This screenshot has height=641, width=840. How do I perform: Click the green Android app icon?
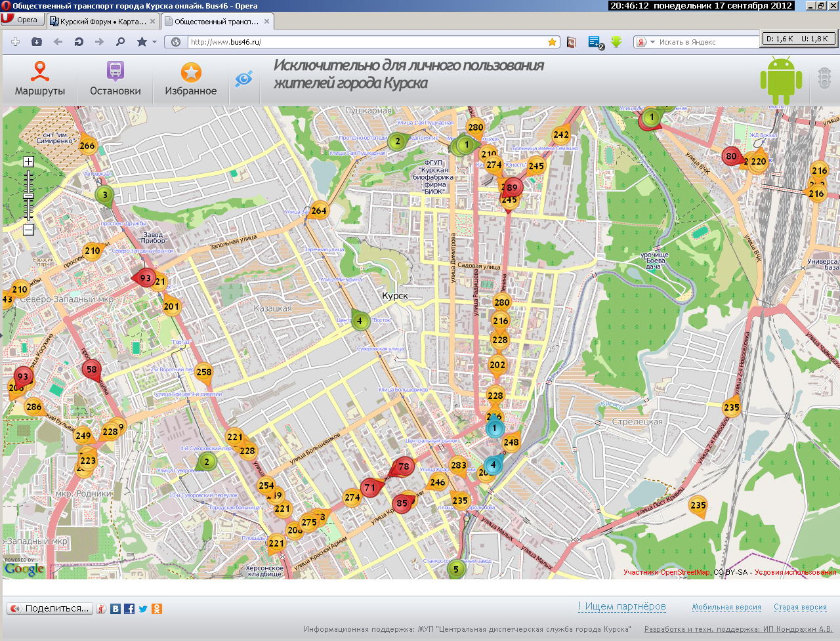click(x=781, y=80)
